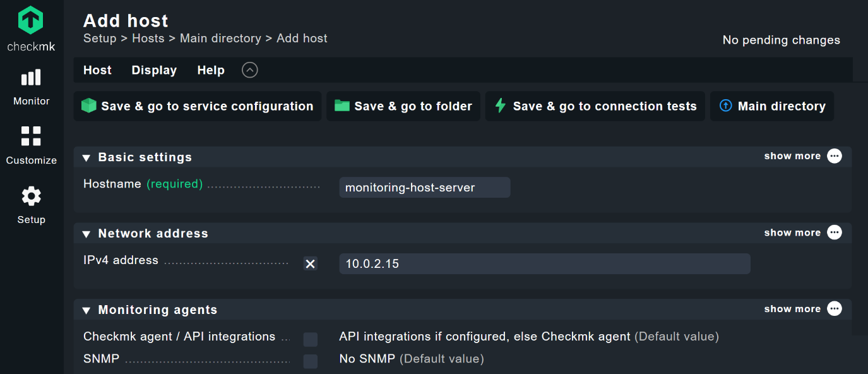Image resolution: width=868 pixels, height=374 pixels.
Task: Open the Setup sidebar section
Action: coord(30,203)
